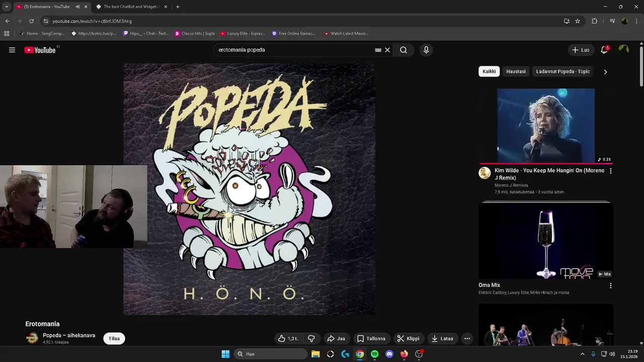
Task: Download the video with Lataa button
Action: click(442, 338)
